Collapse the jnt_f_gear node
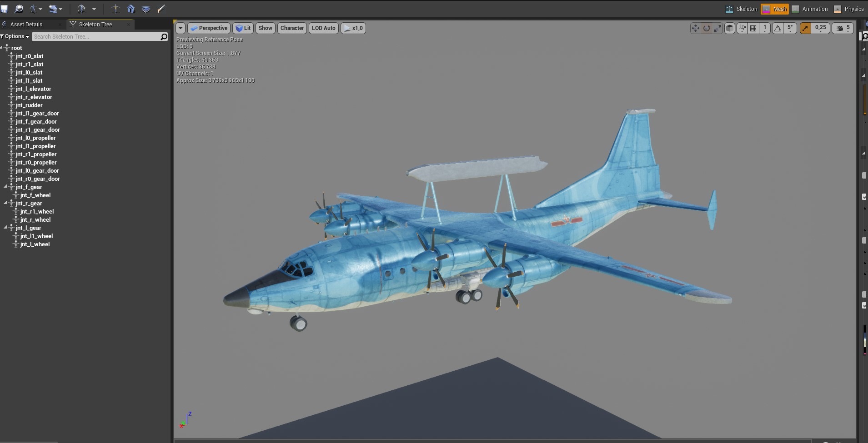 pyautogui.click(x=6, y=187)
